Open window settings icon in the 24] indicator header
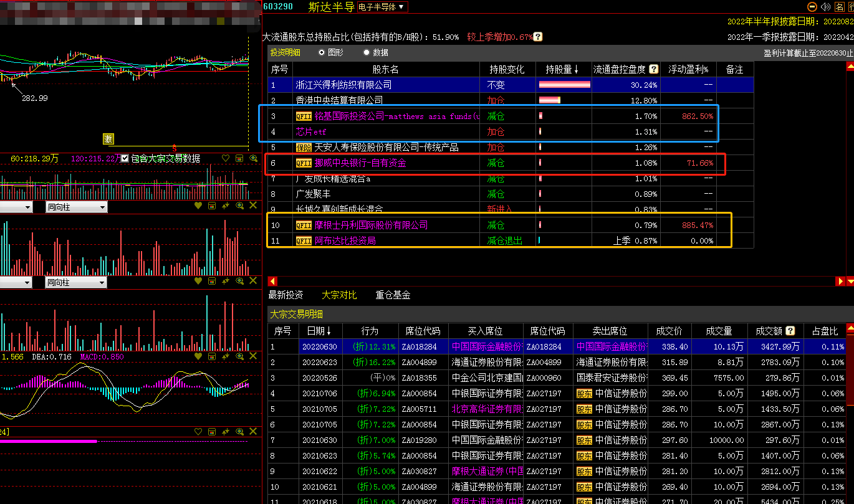This screenshot has width=854, height=504. [212, 431]
